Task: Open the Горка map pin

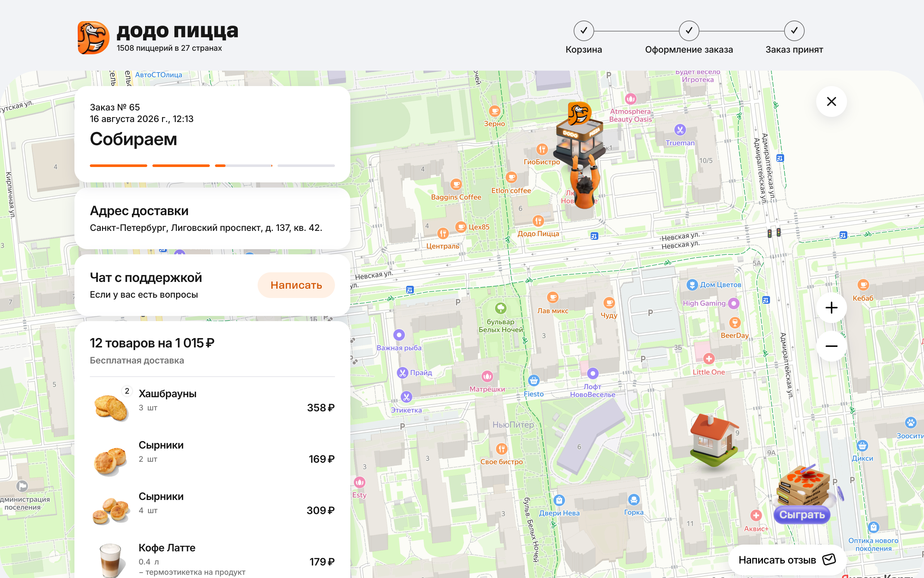Action: point(634,499)
